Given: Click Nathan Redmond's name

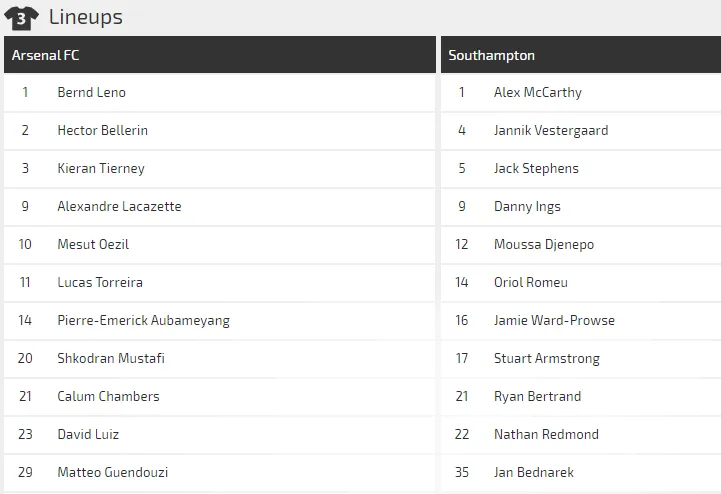Looking at the screenshot, I should pos(546,434).
